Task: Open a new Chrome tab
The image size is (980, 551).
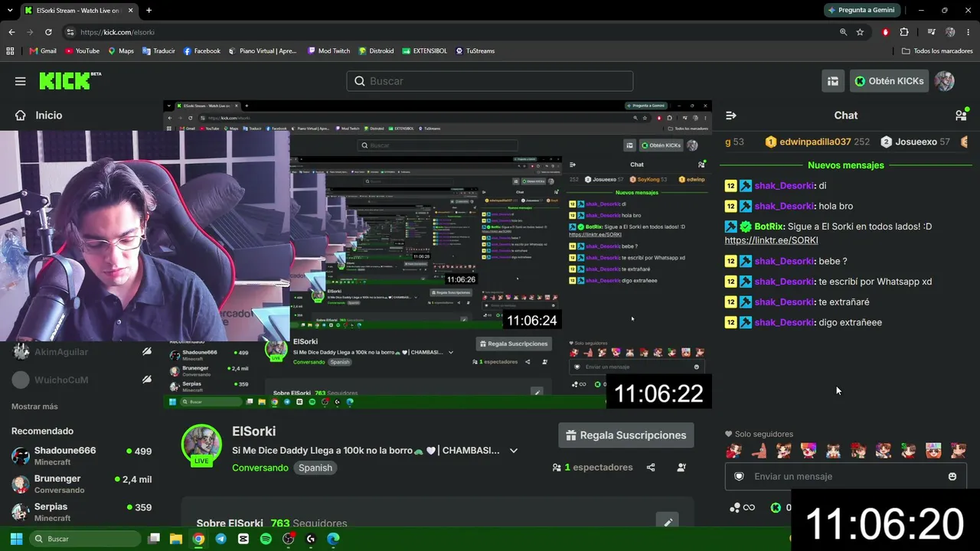Action: 149,11
